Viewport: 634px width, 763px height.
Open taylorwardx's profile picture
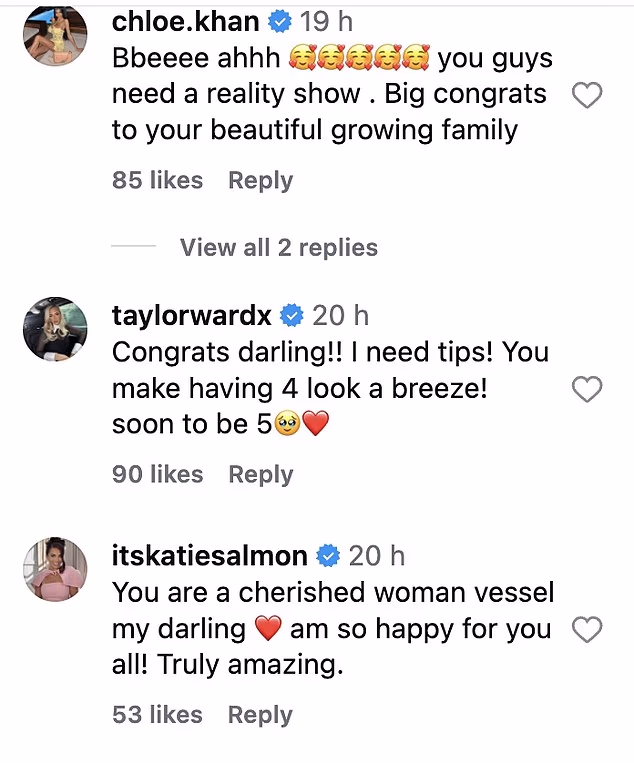(x=54, y=329)
